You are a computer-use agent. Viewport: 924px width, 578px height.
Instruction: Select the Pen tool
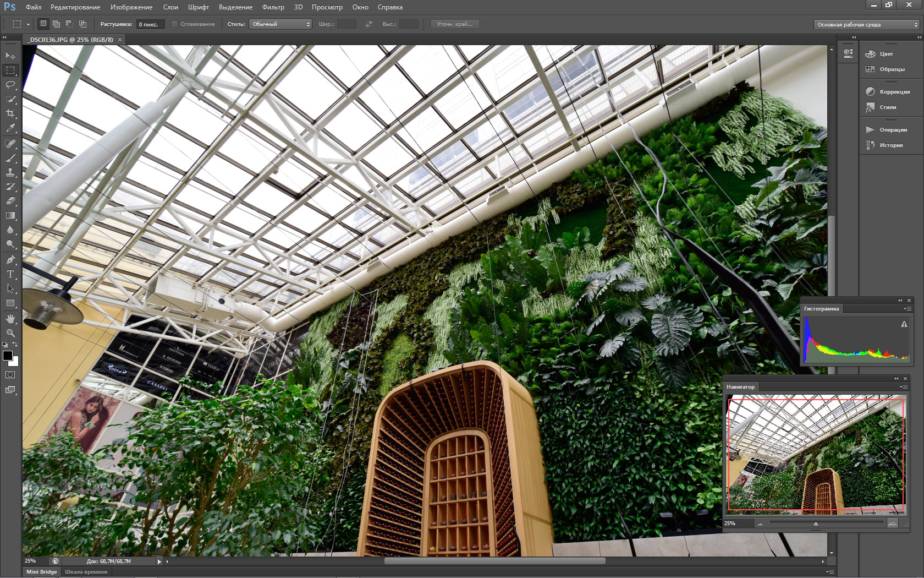point(10,260)
